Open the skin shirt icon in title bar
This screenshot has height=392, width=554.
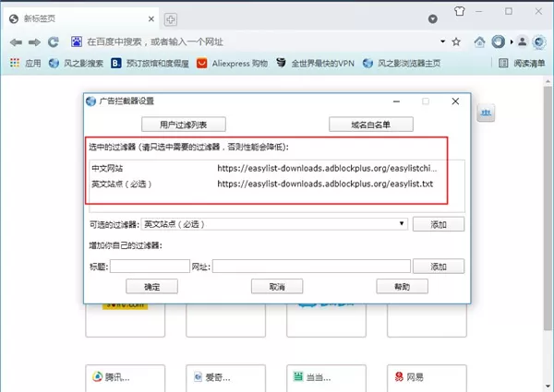coord(459,11)
